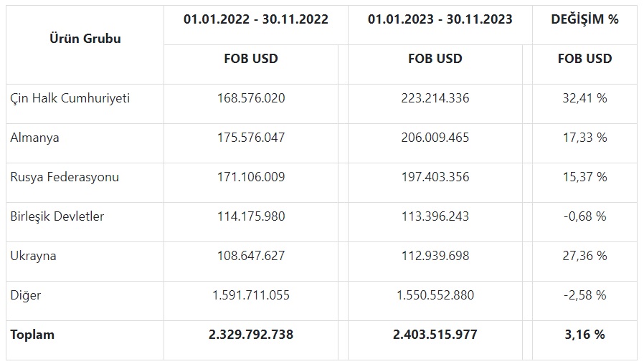Select the value 168.576.020

pyautogui.click(x=251, y=98)
